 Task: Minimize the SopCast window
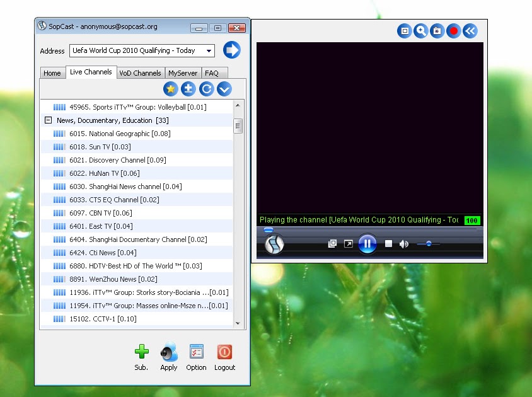tap(199, 28)
